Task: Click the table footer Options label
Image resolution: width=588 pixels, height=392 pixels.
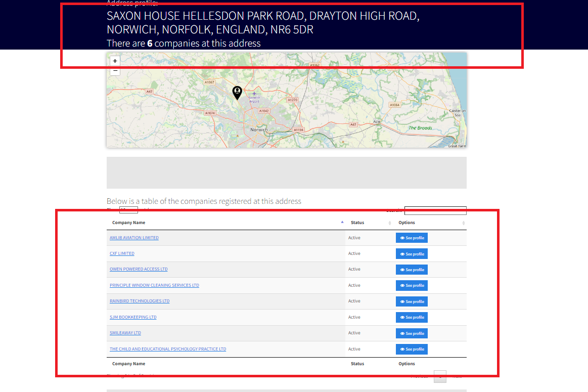Action: tap(406, 364)
